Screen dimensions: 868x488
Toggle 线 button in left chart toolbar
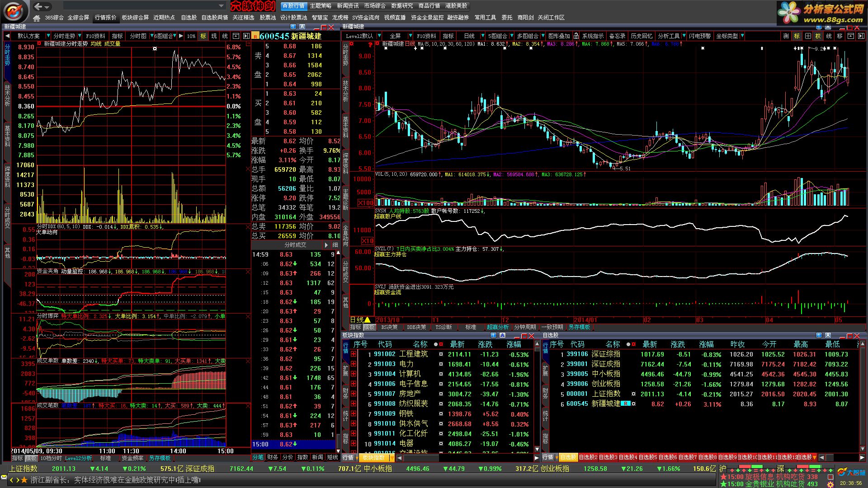coord(225,36)
